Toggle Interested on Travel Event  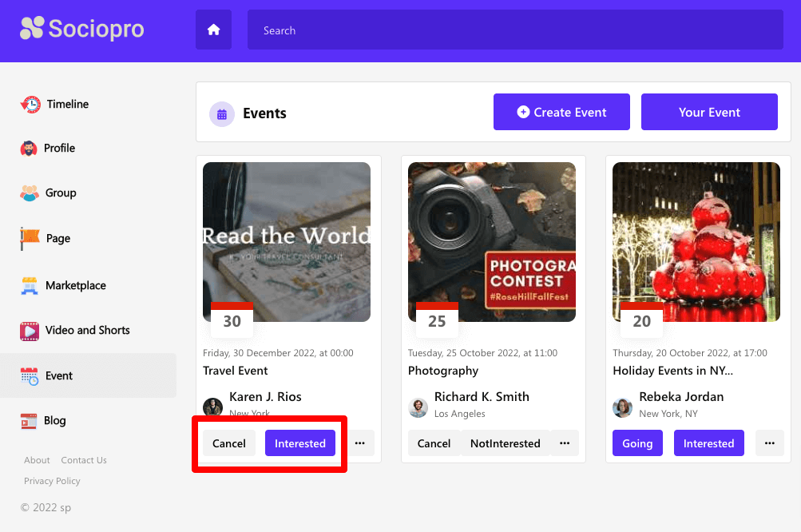point(299,443)
